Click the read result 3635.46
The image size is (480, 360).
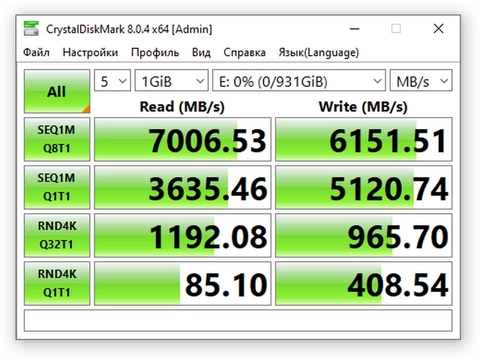click(x=183, y=187)
